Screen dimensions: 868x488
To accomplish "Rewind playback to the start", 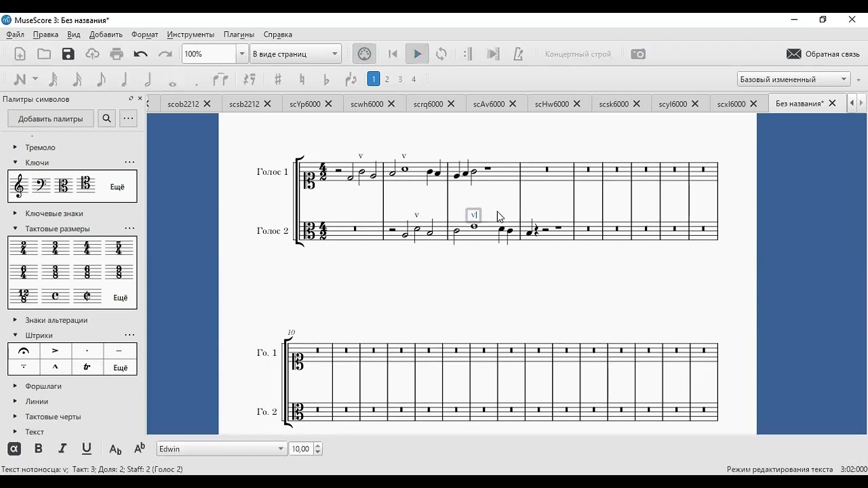I will 393,54.
